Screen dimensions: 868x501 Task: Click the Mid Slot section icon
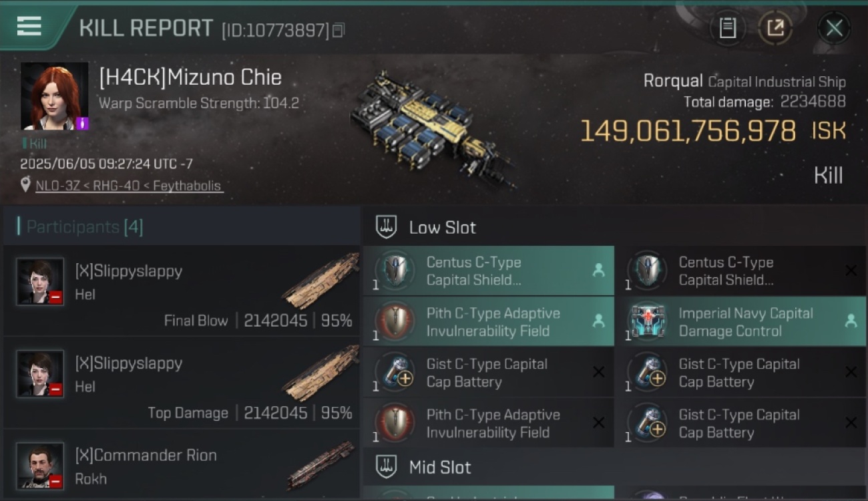(x=386, y=467)
